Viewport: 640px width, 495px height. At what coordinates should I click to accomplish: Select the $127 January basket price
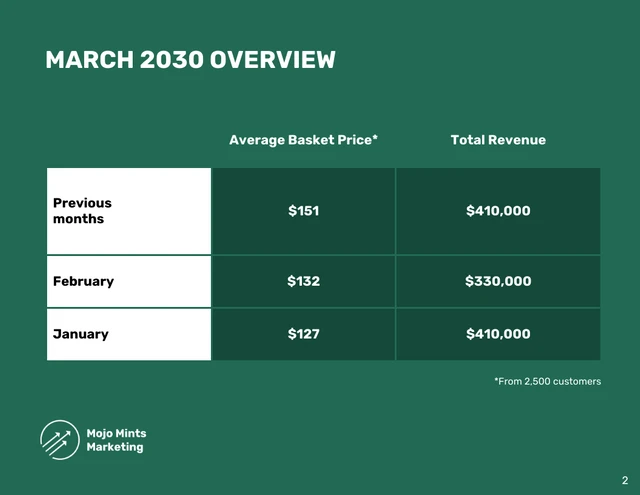303,334
